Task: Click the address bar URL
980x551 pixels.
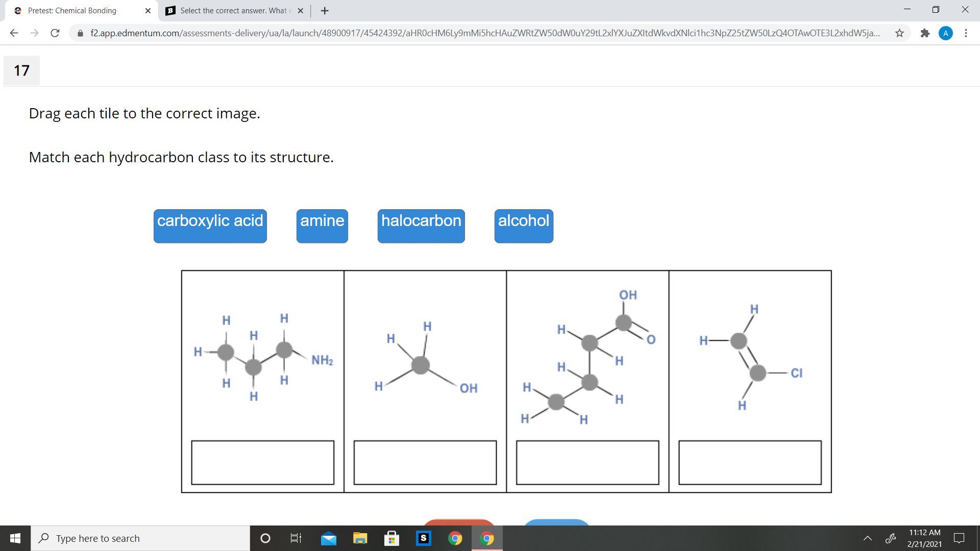Action: (x=485, y=33)
